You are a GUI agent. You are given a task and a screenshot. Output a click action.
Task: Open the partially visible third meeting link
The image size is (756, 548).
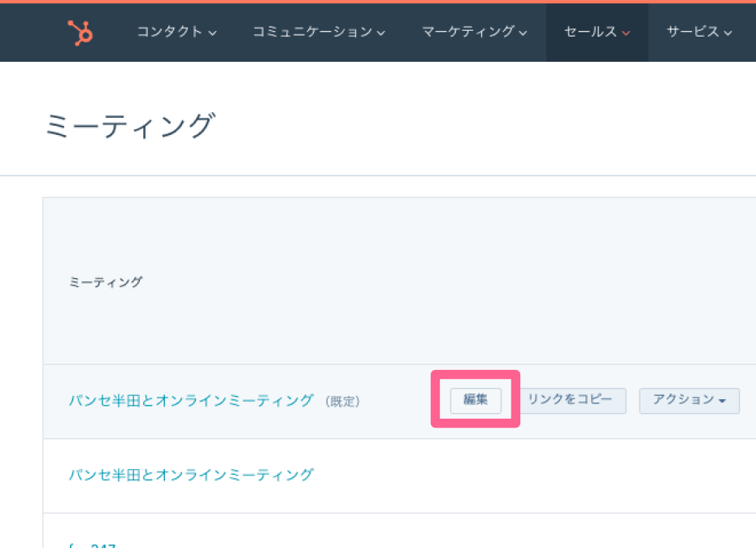click(93, 543)
